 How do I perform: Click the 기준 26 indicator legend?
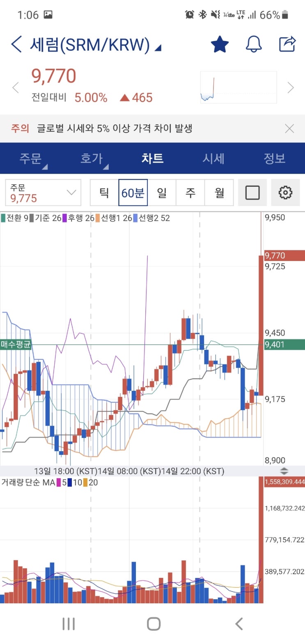pos(45,218)
